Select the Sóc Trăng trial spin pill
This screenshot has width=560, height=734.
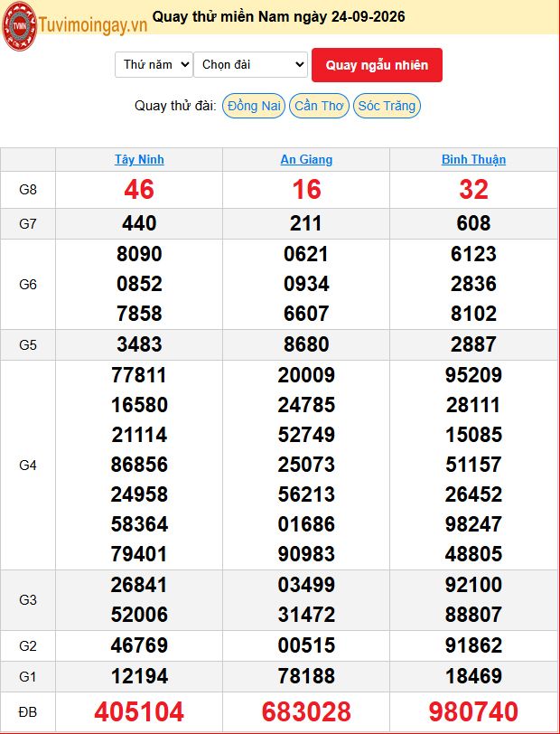387,106
